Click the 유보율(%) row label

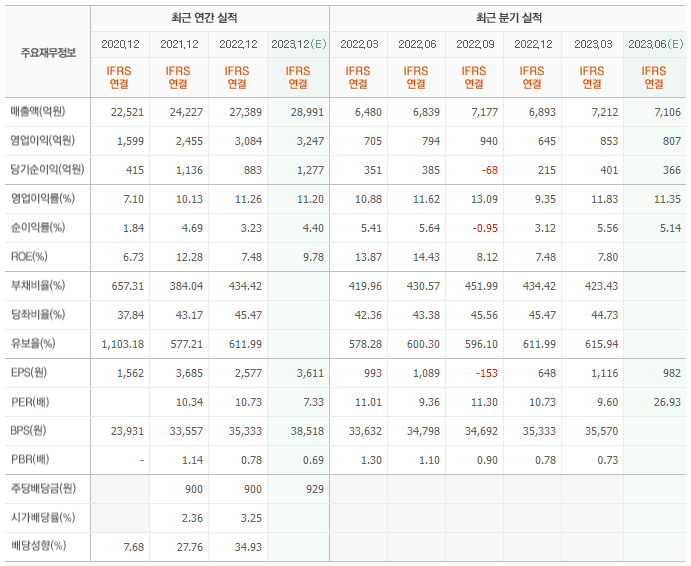[x=33, y=343]
